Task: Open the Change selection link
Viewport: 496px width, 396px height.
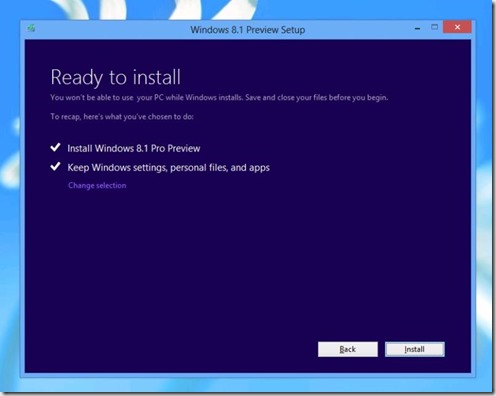Action: pos(97,185)
